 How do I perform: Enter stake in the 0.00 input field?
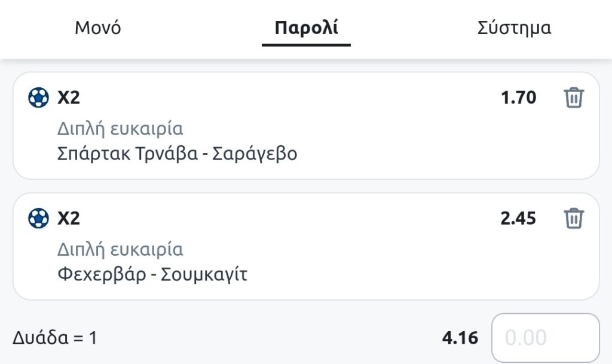point(544,338)
